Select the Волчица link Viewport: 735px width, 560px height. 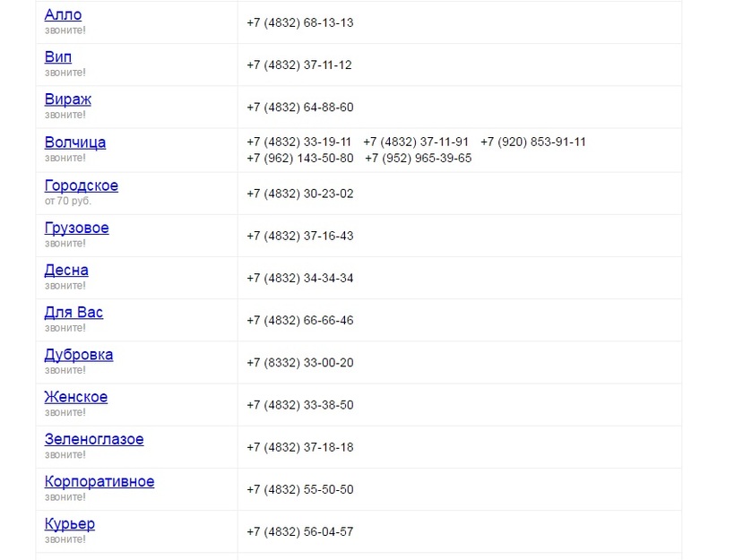[75, 142]
